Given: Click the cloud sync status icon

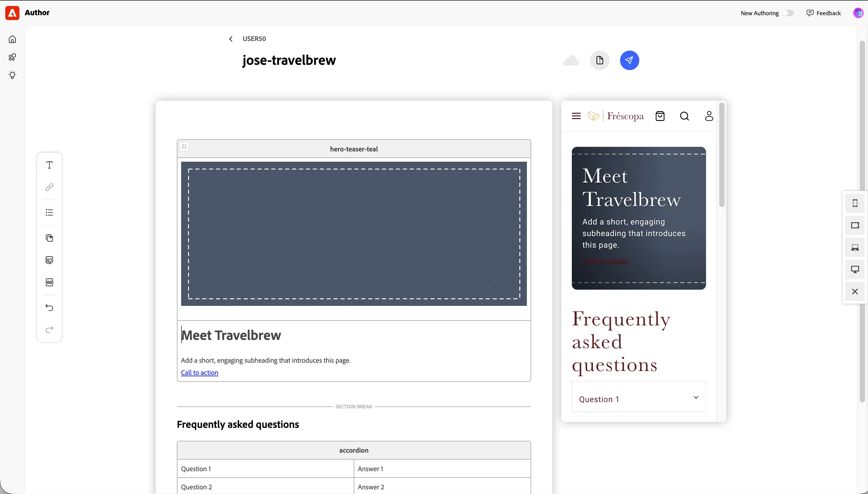Looking at the screenshot, I should [x=571, y=61].
